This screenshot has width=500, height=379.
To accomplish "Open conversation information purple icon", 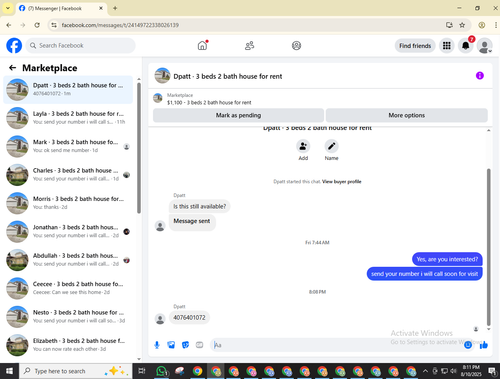I will click(480, 76).
